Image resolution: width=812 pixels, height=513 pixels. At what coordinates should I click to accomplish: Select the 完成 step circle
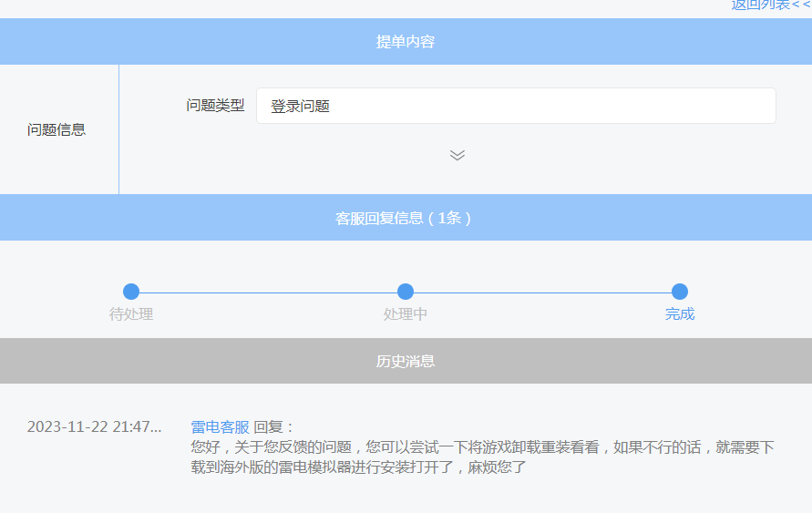pos(680,292)
